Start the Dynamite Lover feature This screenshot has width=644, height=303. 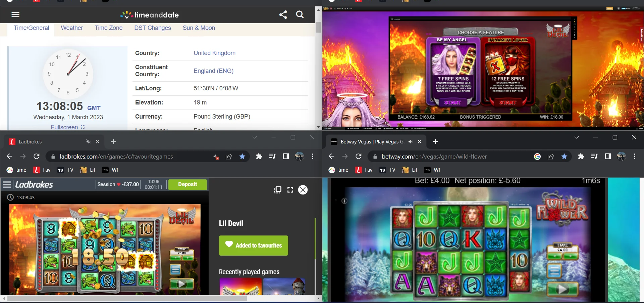tap(508, 102)
